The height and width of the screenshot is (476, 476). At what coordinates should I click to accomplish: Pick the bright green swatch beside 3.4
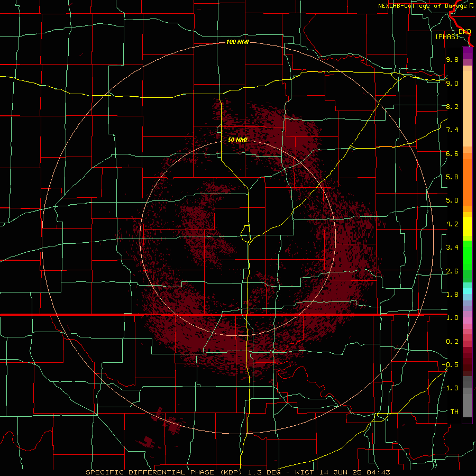coord(467,255)
